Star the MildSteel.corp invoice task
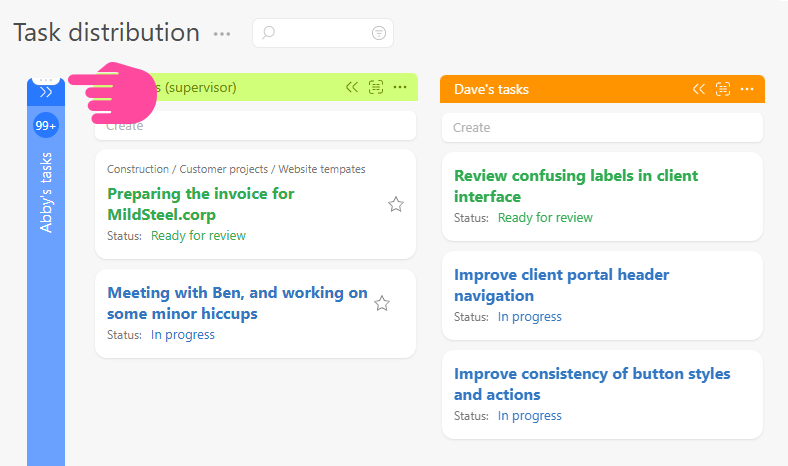Viewport: 788px width, 466px height. [x=395, y=204]
